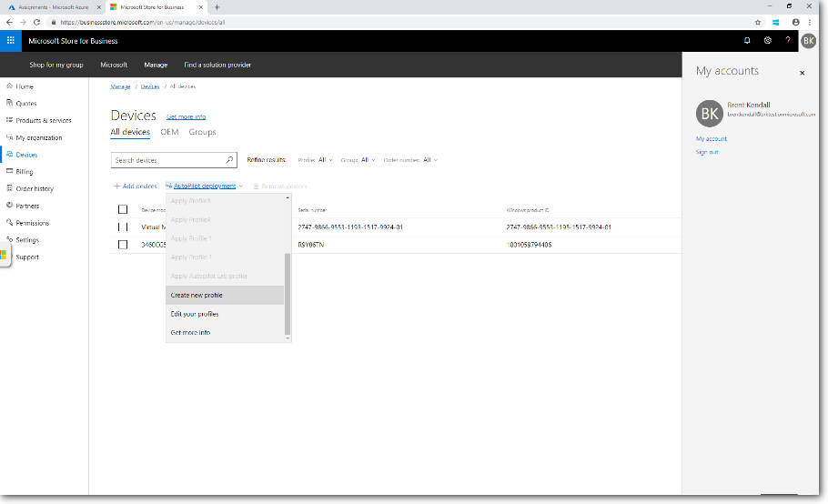Click the search magnifier icon
This screenshot has width=828, height=504.
(x=229, y=160)
